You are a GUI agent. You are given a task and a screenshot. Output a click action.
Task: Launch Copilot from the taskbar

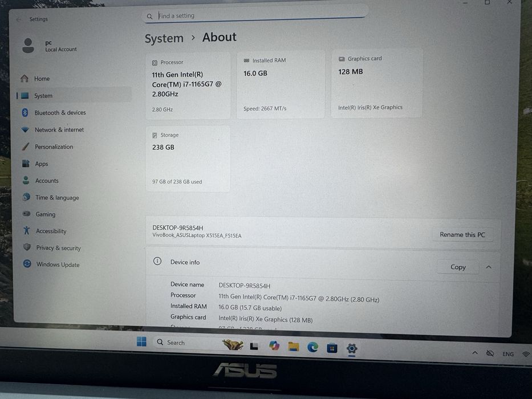pos(274,346)
